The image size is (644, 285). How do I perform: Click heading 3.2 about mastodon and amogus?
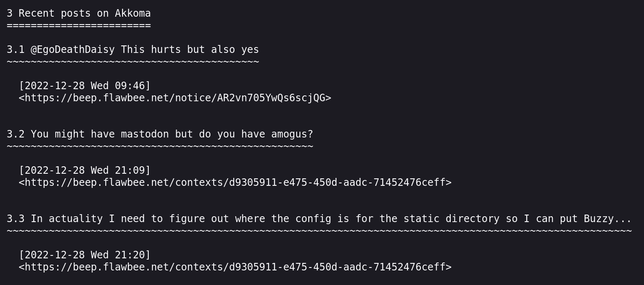(160, 134)
